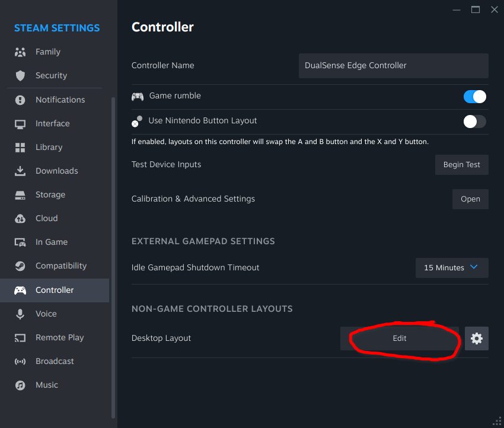Select the Broadcast signal icon
Image resolution: width=504 pixels, height=428 pixels.
point(19,361)
